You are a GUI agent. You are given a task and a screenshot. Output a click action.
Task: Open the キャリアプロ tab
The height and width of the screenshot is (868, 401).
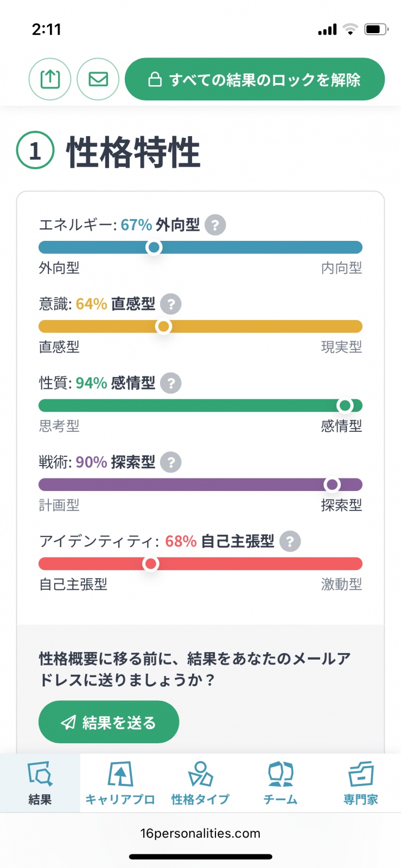click(120, 783)
